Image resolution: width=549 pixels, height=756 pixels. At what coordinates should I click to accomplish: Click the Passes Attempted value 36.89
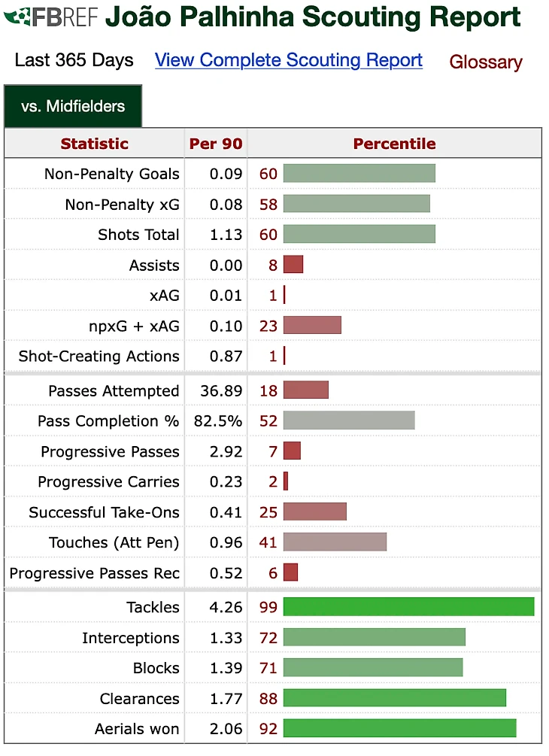coord(221,390)
